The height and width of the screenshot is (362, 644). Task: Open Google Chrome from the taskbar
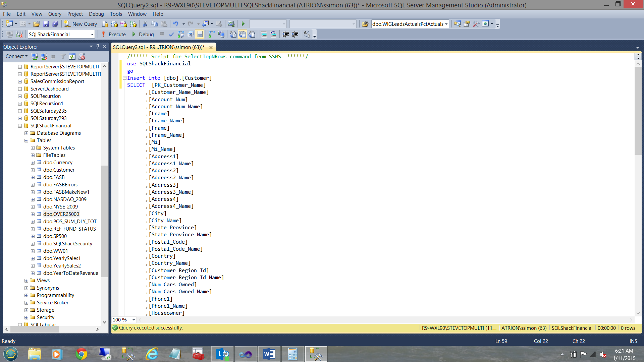coord(81,354)
